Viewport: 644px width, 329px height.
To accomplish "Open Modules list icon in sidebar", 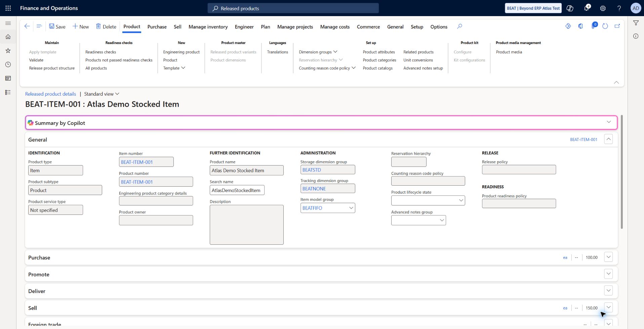I will (8, 92).
